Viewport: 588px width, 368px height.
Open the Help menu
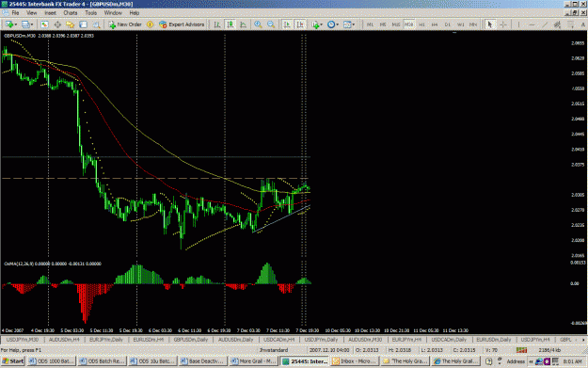tap(135, 13)
